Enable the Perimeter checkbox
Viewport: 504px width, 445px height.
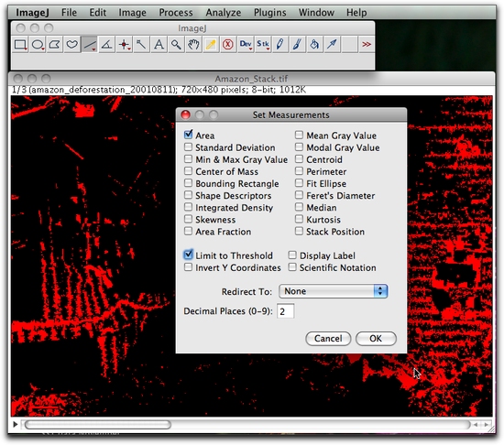(299, 171)
